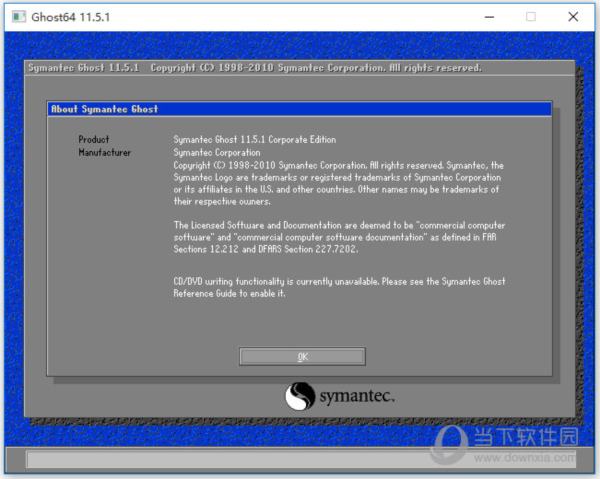Click the 'their respective owners.' line

coord(222,201)
